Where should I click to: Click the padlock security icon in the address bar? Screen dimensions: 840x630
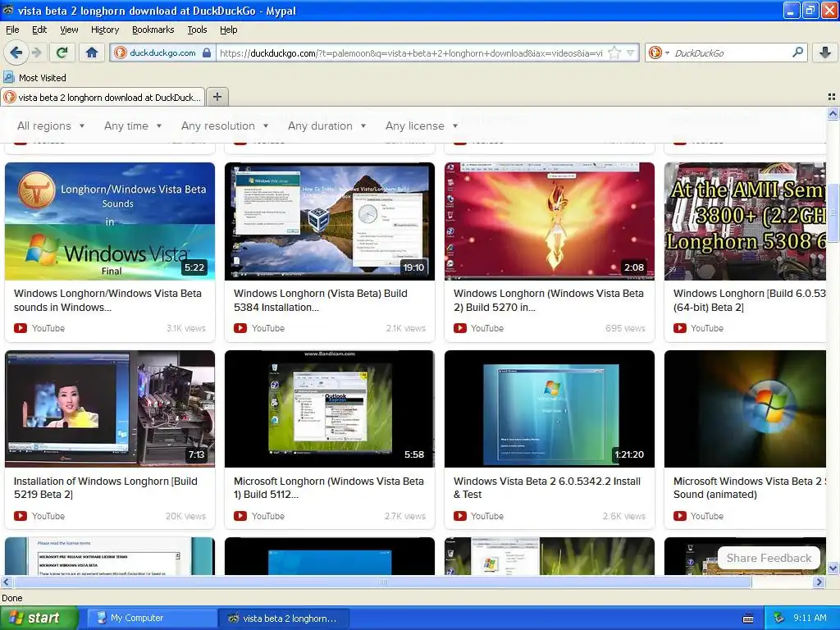(x=206, y=52)
